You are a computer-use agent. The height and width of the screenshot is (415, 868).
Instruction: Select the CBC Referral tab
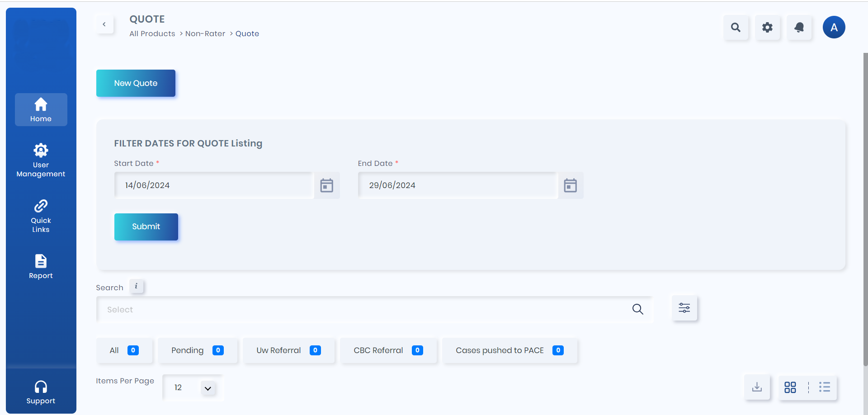[388, 350]
